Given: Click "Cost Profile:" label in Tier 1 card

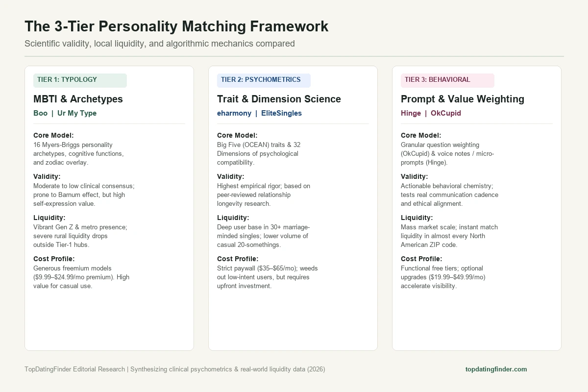Looking at the screenshot, I should point(54,259).
